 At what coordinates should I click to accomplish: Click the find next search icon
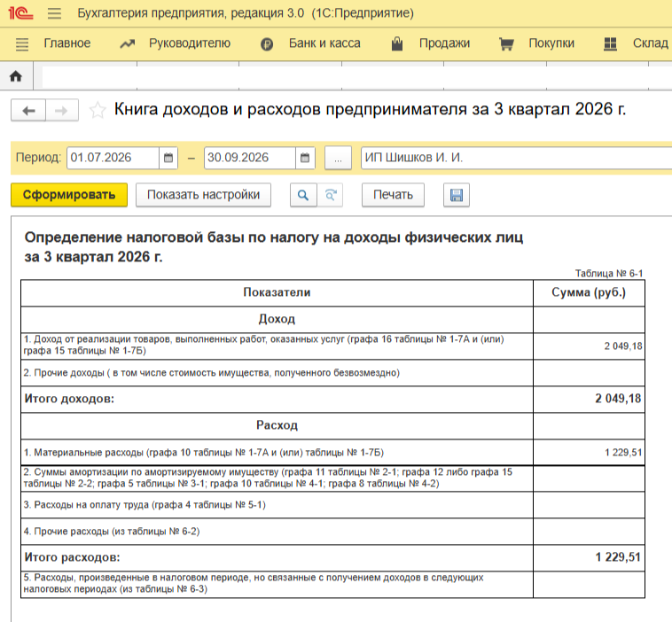pyautogui.click(x=330, y=195)
